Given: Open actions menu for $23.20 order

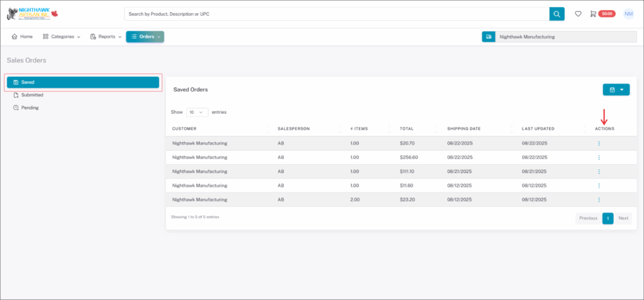Looking at the screenshot, I should 599,200.
